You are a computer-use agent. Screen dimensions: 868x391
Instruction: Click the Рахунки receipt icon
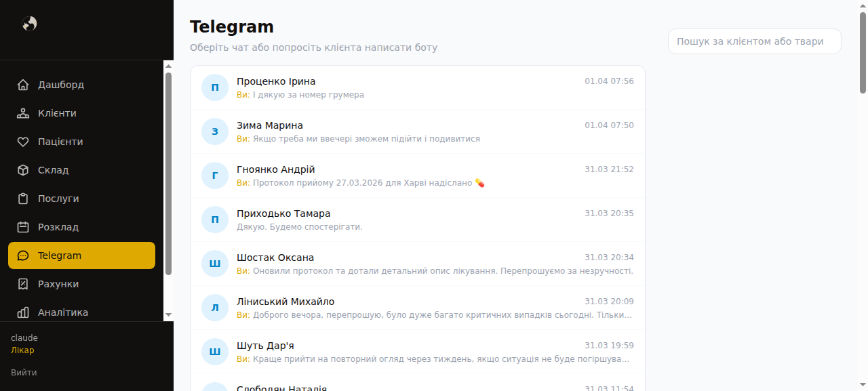click(x=23, y=284)
